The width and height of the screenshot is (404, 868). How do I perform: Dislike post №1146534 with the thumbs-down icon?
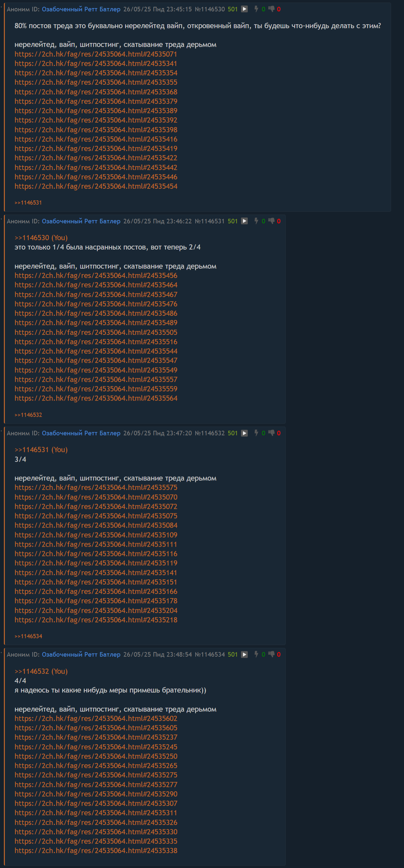[x=271, y=654]
